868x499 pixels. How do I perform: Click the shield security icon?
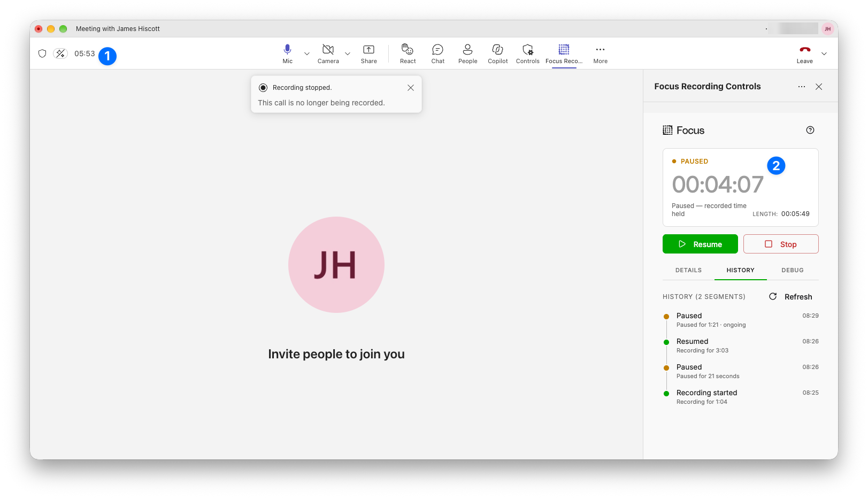pos(42,53)
